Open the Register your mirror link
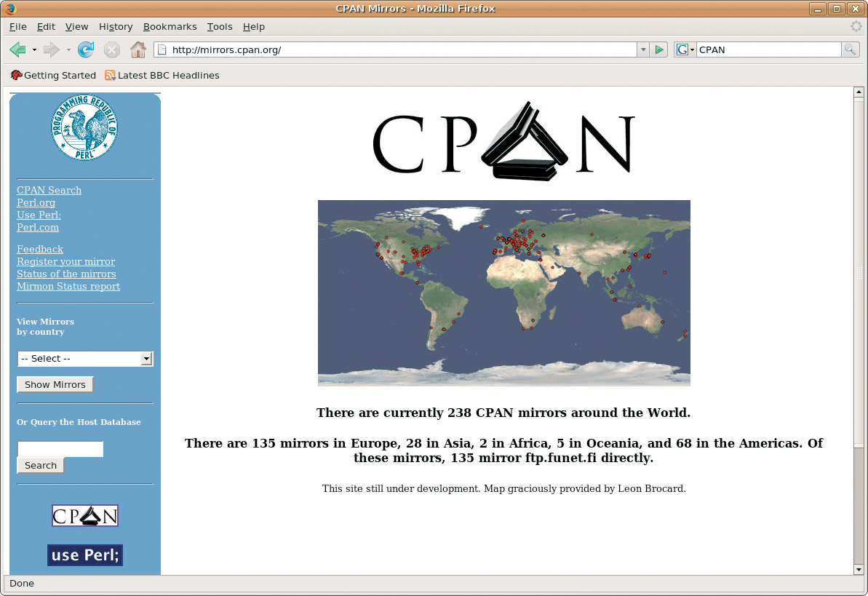 [x=66, y=261]
